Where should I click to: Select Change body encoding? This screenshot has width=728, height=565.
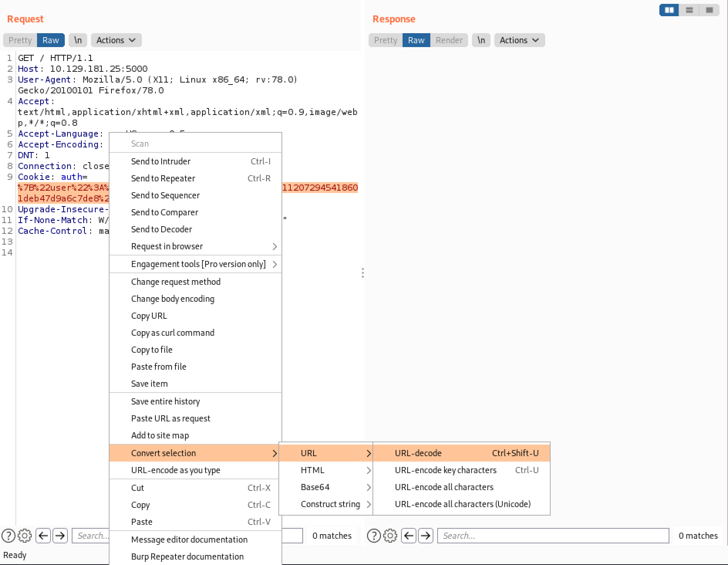click(195, 299)
